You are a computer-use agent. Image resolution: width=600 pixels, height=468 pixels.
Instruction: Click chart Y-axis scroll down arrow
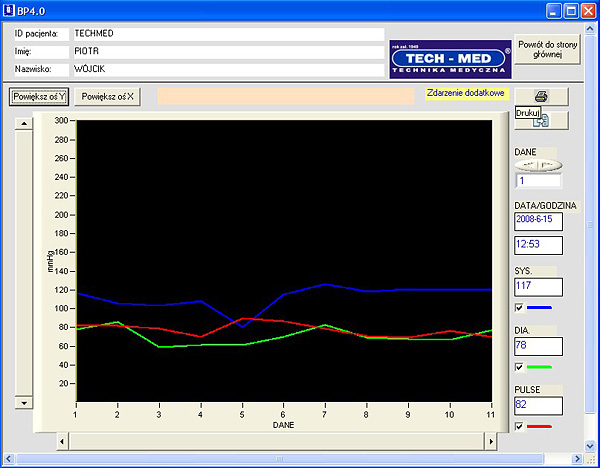[x=24, y=403]
